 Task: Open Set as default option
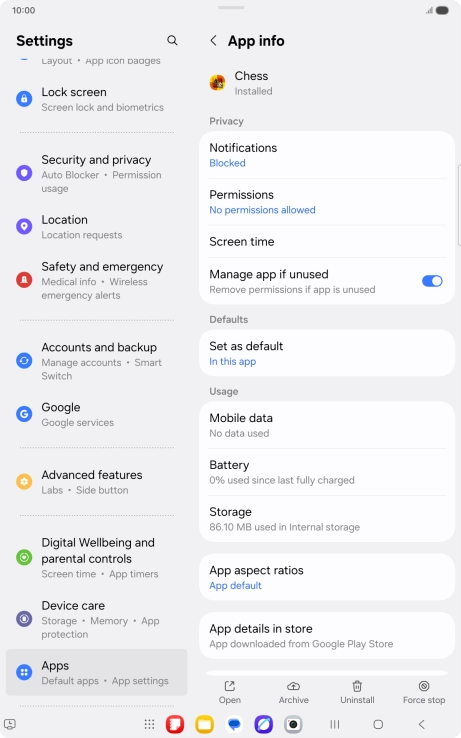click(327, 353)
